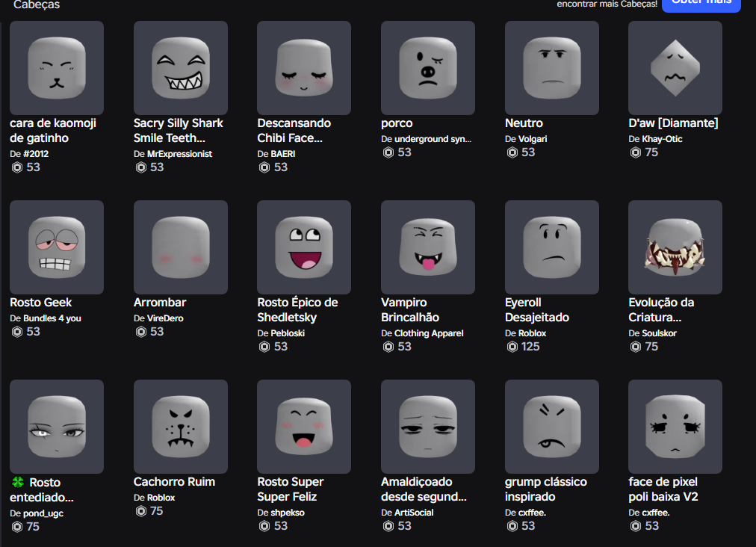This screenshot has height=547, width=756.
Task: Visit creator #2012's profile link
Action: 36,154
